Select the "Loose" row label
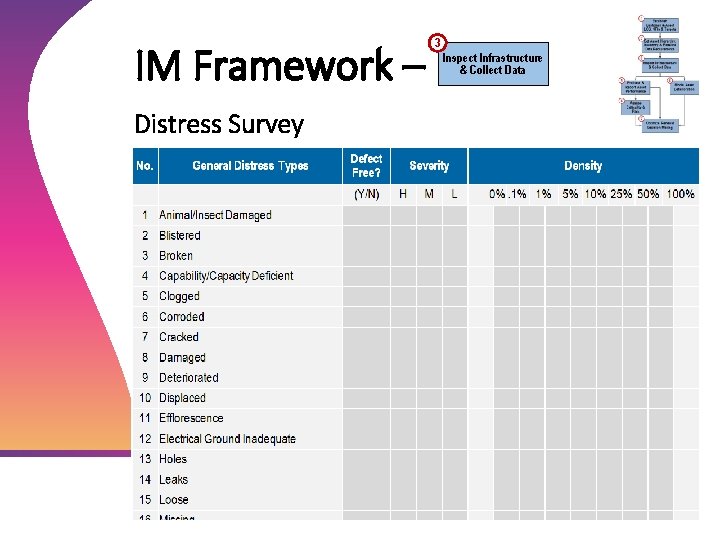 (174, 500)
